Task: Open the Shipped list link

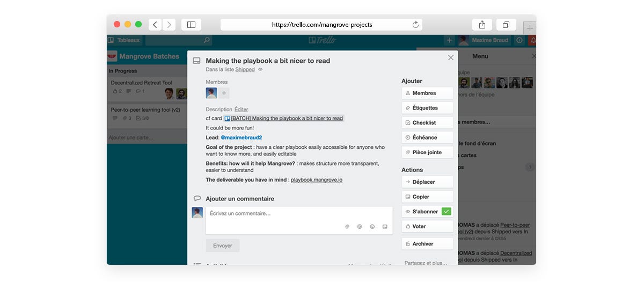Action: click(245, 70)
